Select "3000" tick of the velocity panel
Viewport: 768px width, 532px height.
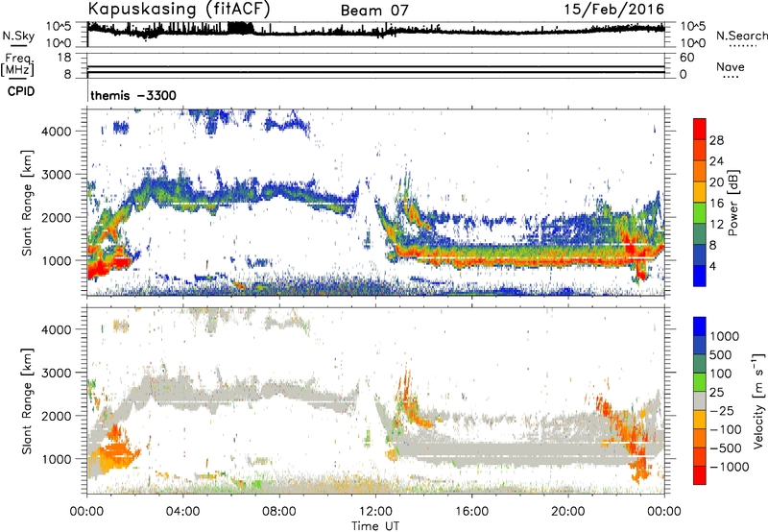(57, 373)
